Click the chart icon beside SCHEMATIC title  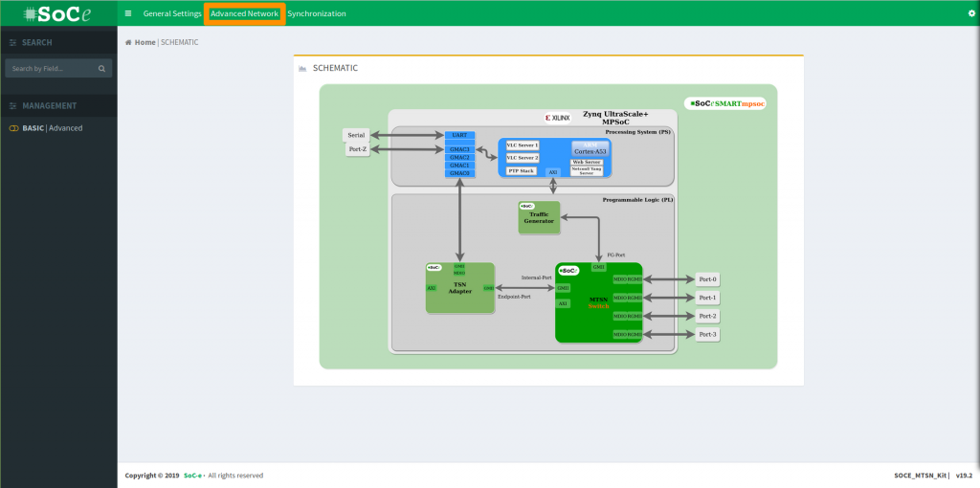click(303, 69)
